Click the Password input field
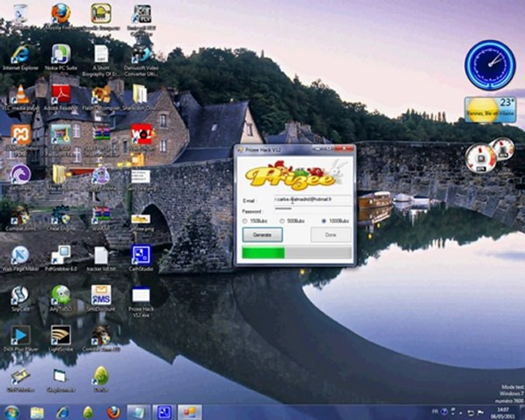The image size is (525, 420). tap(313, 210)
